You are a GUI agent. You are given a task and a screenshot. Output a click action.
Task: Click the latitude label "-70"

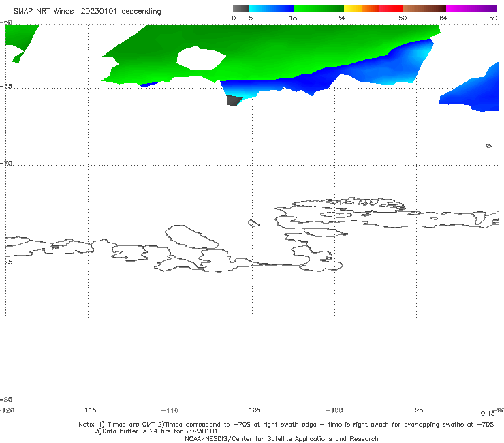(x=6, y=163)
